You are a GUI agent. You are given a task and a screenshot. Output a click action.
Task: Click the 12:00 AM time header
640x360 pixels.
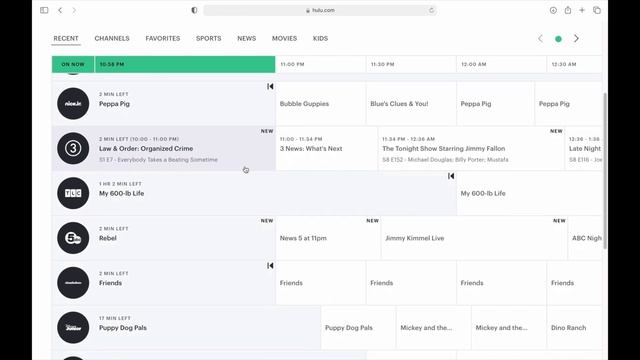coord(501,64)
